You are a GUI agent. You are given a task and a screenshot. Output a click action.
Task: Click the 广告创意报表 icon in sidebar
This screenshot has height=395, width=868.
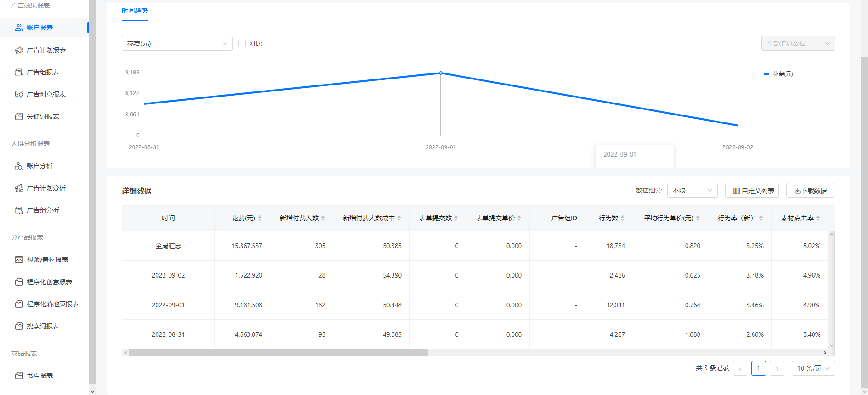click(19, 94)
